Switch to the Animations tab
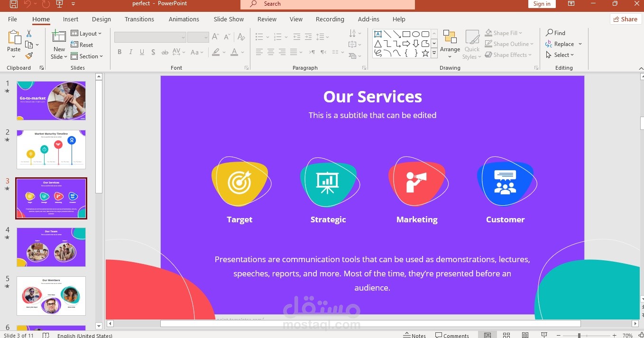This screenshot has width=644, height=338. point(184,19)
